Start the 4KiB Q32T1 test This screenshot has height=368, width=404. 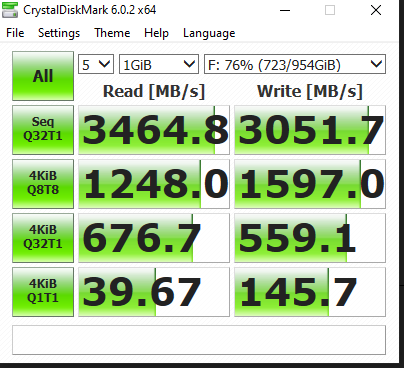pos(43,238)
